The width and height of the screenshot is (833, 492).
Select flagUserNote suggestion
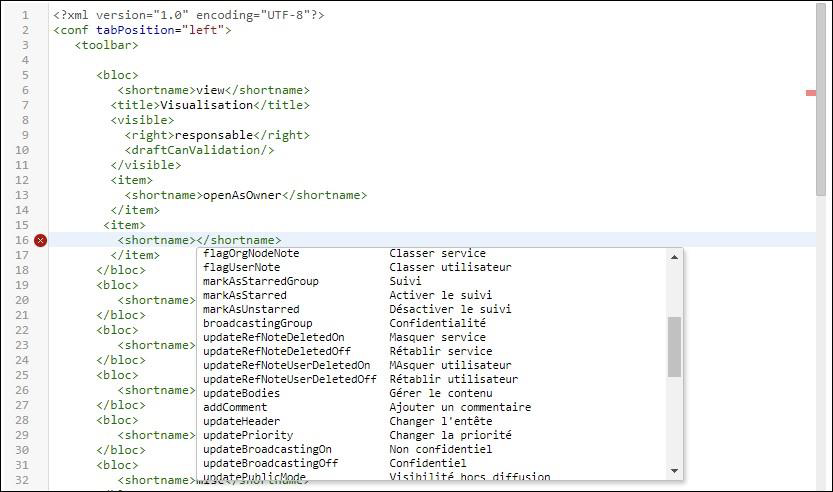(x=241, y=268)
